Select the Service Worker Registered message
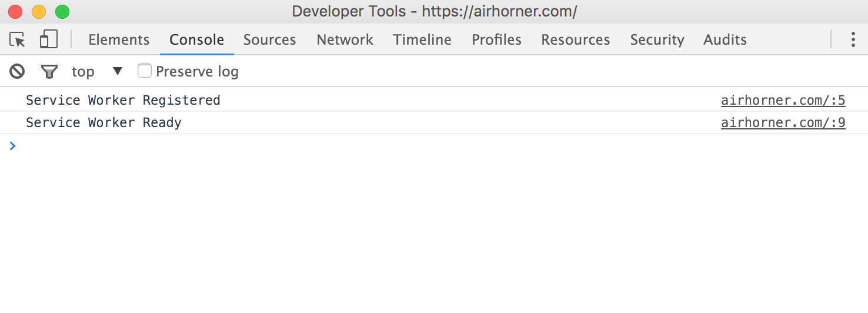The image size is (868, 313). [123, 101]
